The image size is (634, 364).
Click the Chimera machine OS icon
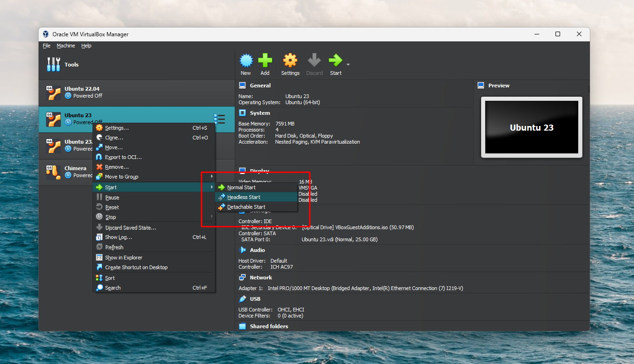tap(53, 172)
